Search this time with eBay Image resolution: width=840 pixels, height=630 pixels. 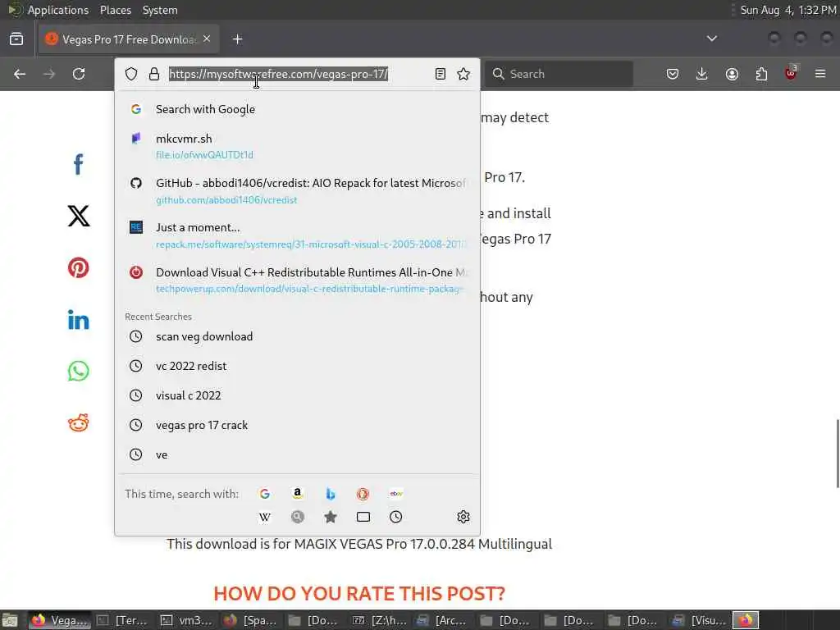pos(396,493)
